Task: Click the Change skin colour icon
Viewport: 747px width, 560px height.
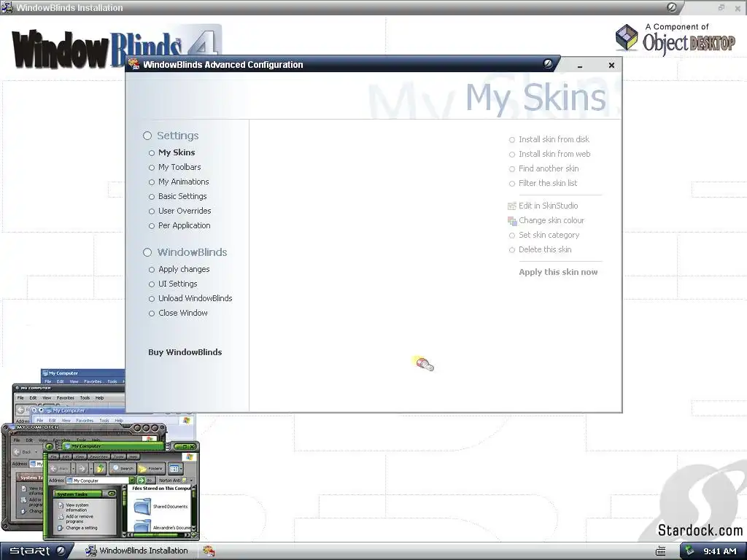Action: pos(511,221)
